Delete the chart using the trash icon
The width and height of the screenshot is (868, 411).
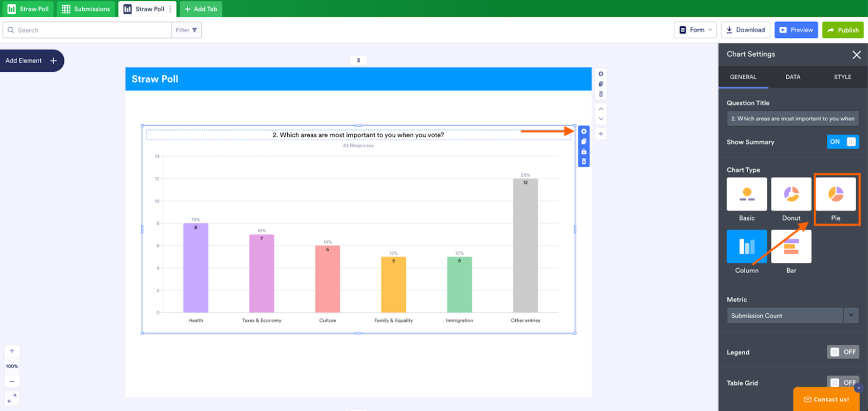pyautogui.click(x=583, y=162)
